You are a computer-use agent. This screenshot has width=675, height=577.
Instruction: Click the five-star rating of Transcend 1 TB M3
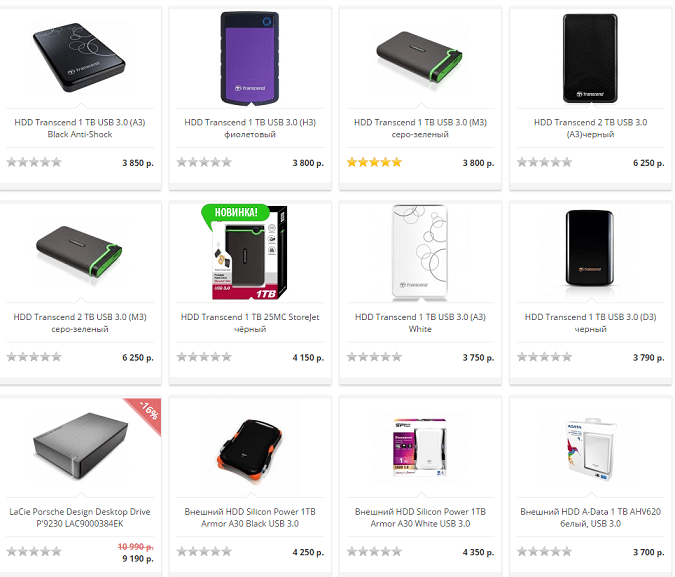coord(374,162)
